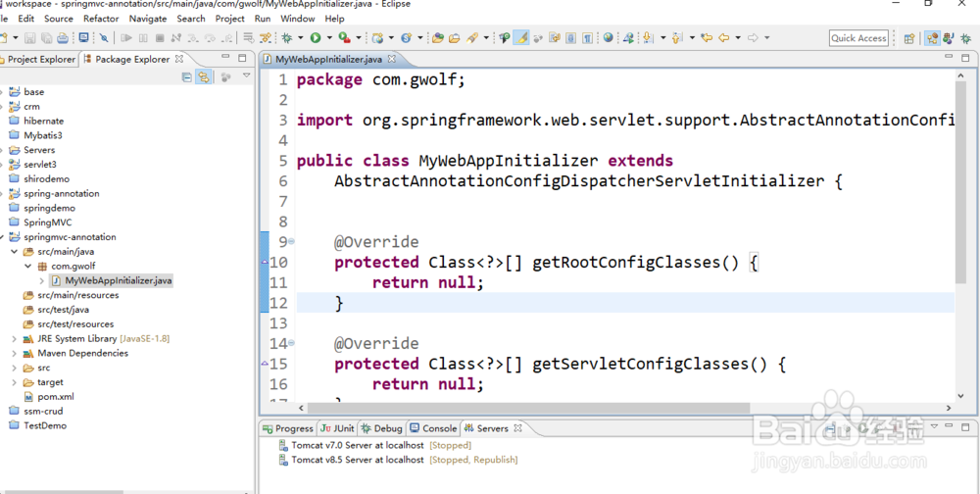Click the editor horizontal scrollbar
The image size is (980, 494).
click(528, 408)
